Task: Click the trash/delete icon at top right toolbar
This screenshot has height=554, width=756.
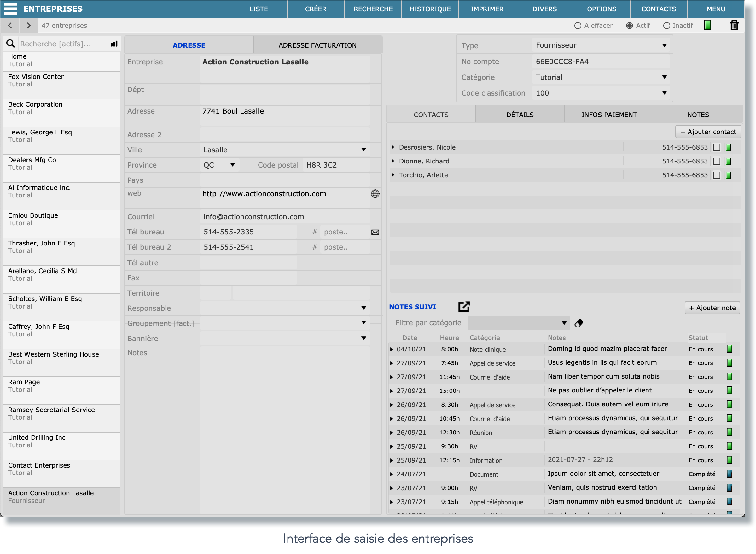Action: click(734, 25)
